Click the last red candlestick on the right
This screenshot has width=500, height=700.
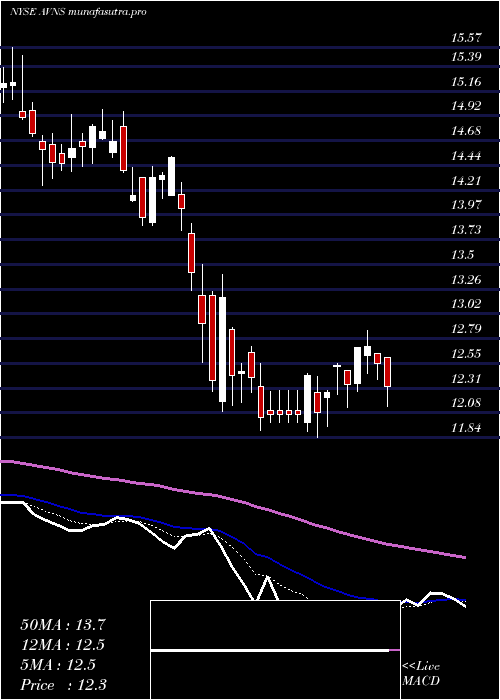click(x=388, y=371)
